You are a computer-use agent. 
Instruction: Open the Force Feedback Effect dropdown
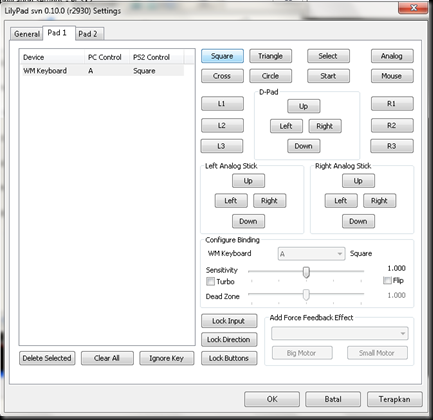[340, 333]
